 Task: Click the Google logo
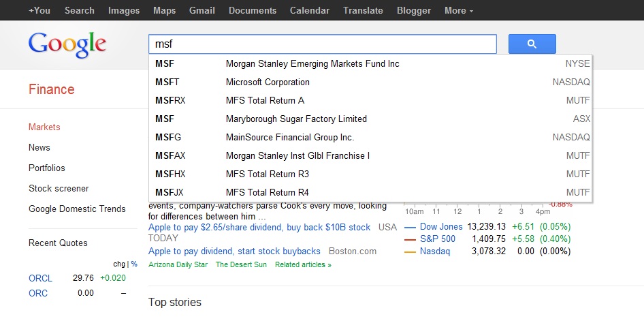pos(67,44)
